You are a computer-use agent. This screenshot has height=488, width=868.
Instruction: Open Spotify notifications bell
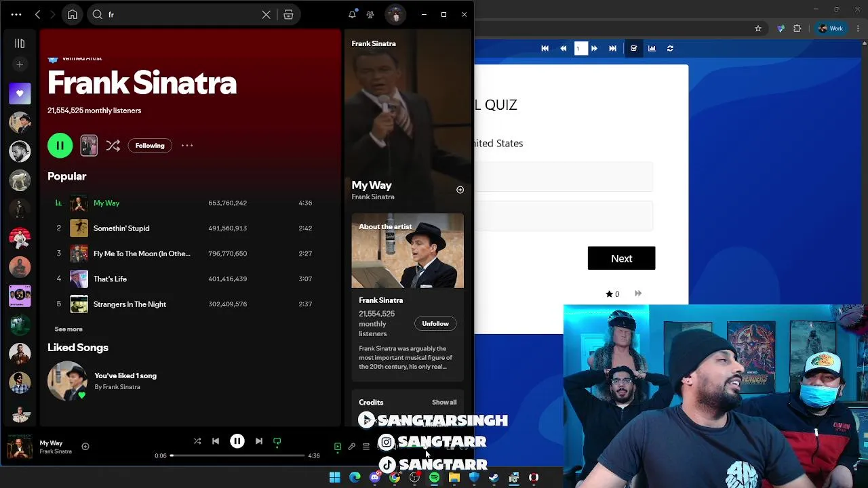[352, 14]
